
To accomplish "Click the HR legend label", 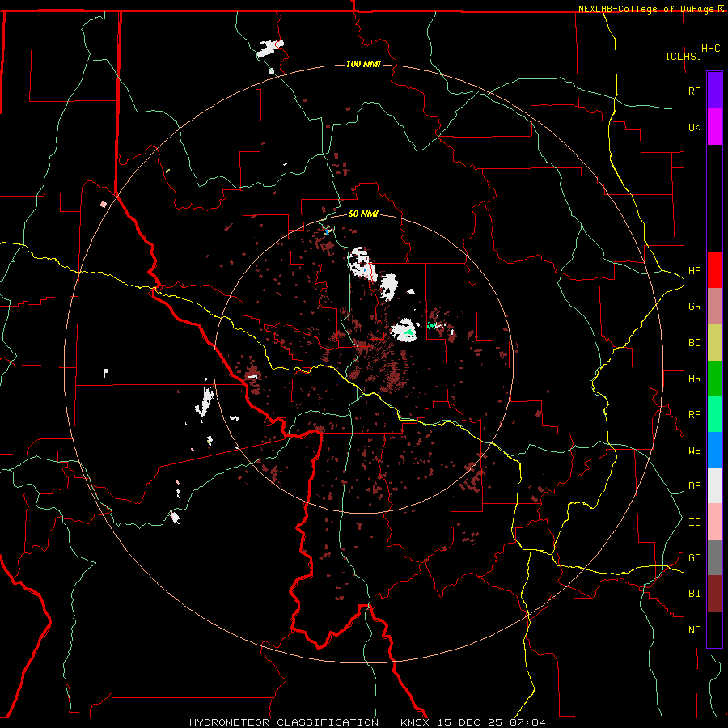I will click(x=694, y=379).
